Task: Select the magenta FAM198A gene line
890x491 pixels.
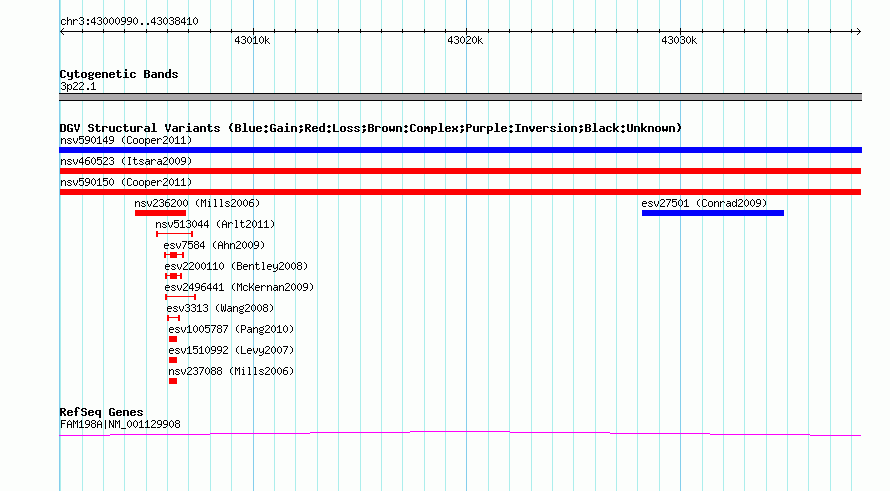Action: coord(460,434)
